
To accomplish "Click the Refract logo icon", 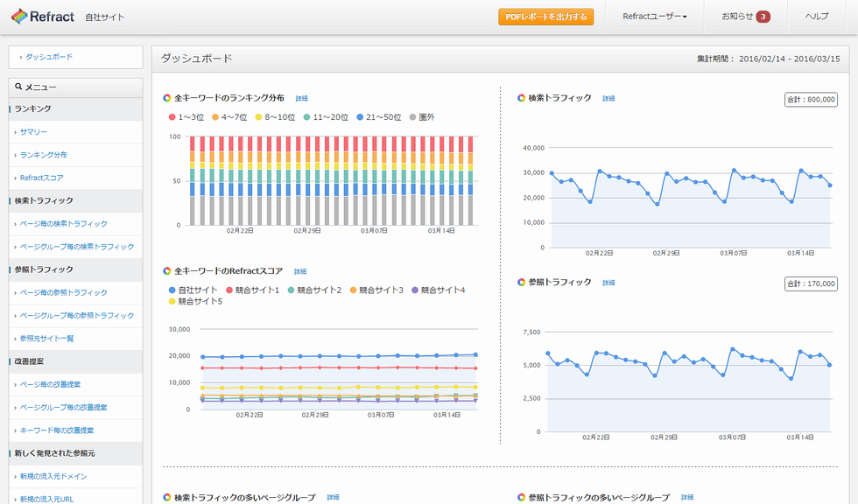I will 21,17.
